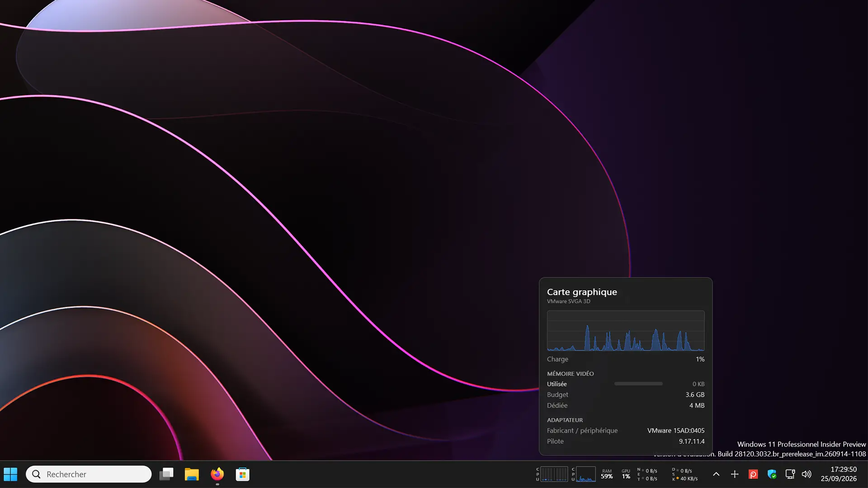Click the ADAPTATEUR heading
868x488 pixels.
(565, 420)
